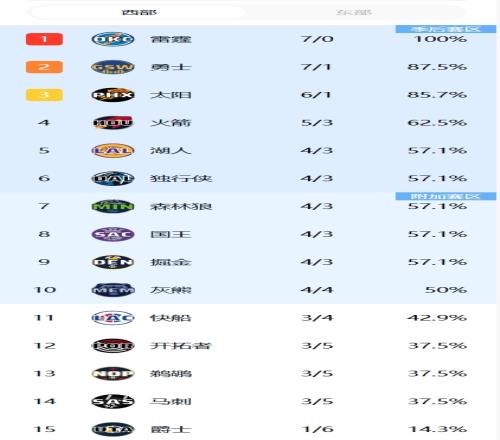Select the SAC Kings team logo
Image resolution: width=500 pixels, height=440 pixels.
(113, 234)
